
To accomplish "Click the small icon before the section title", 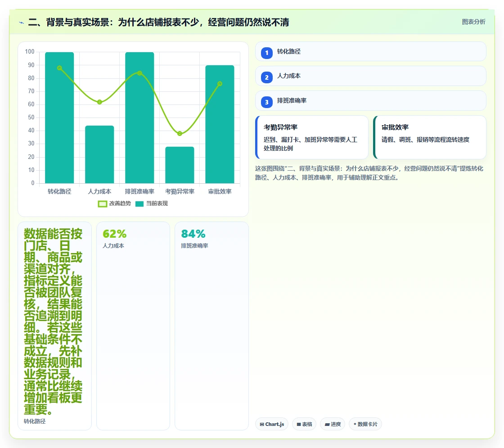I will pyautogui.click(x=22, y=23).
